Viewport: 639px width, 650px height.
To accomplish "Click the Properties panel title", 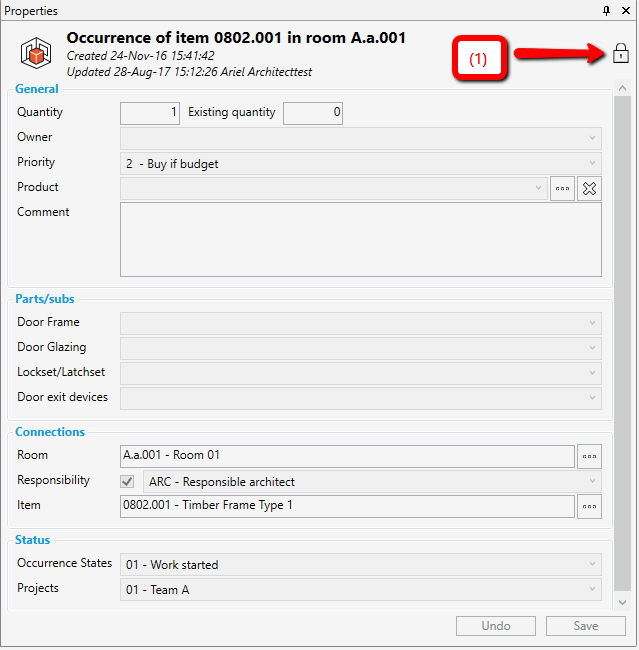I will pyautogui.click(x=31, y=11).
